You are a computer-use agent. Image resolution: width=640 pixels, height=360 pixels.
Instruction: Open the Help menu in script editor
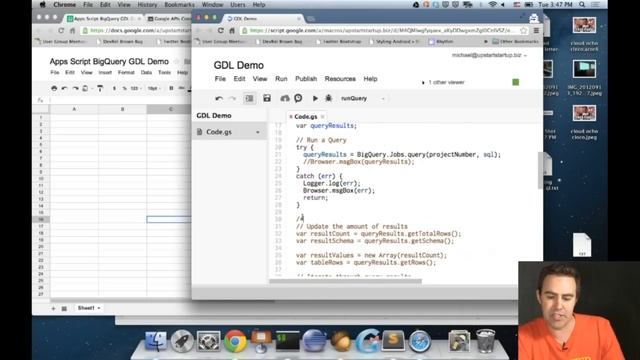tap(370, 79)
